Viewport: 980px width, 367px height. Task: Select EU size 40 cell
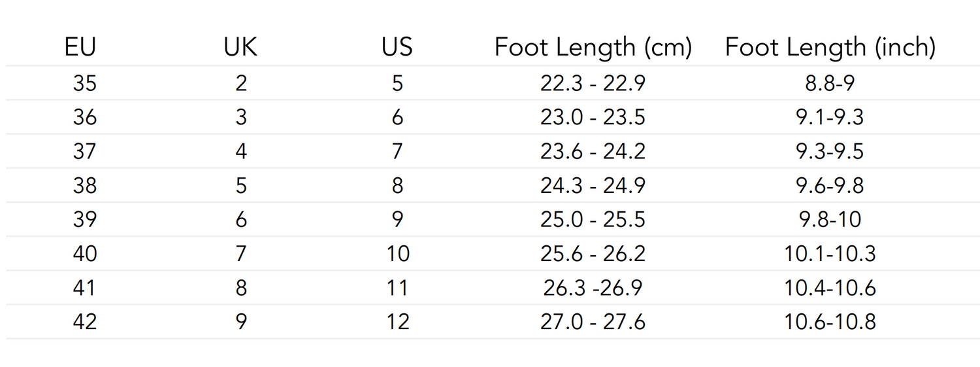point(85,254)
